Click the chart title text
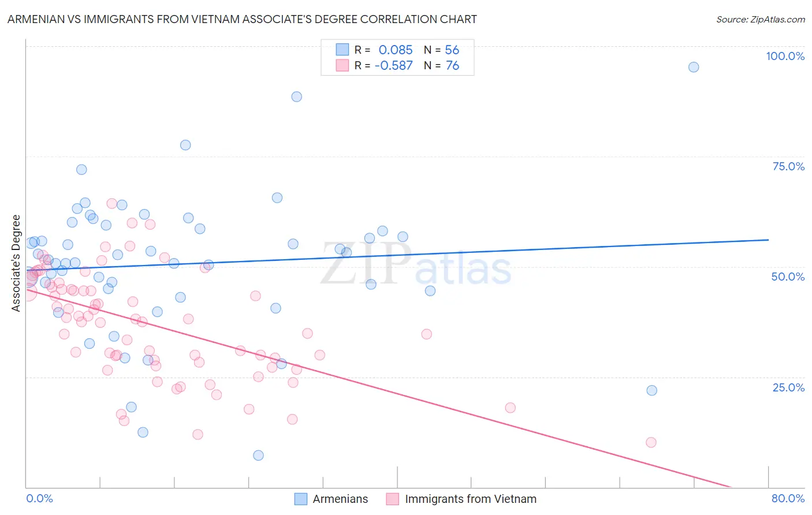The width and height of the screenshot is (812, 515). coord(242,19)
